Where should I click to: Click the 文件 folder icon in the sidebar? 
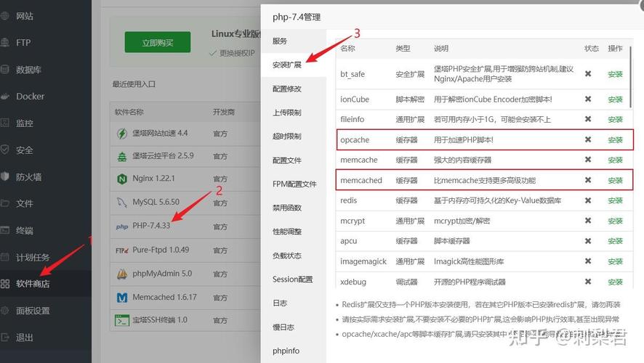(x=4, y=203)
